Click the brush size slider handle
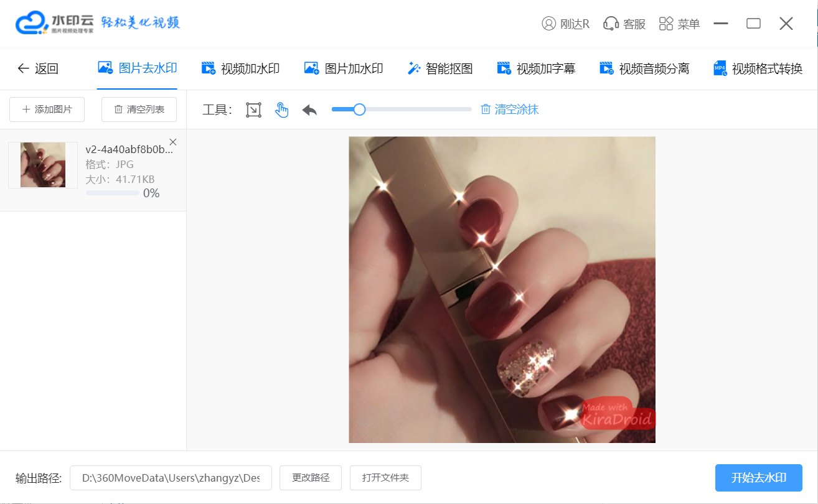Viewport: 818px width, 504px height. (359, 110)
